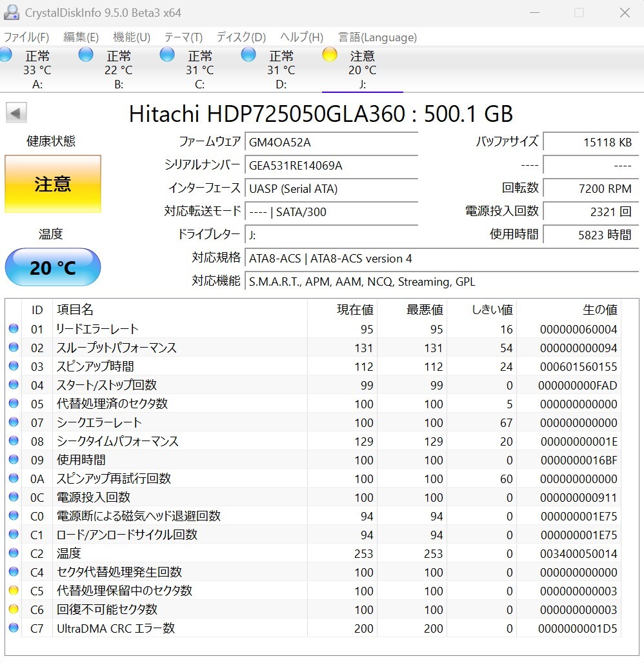
Task: Click raw value 0000000001D5
Action: point(578,628)
